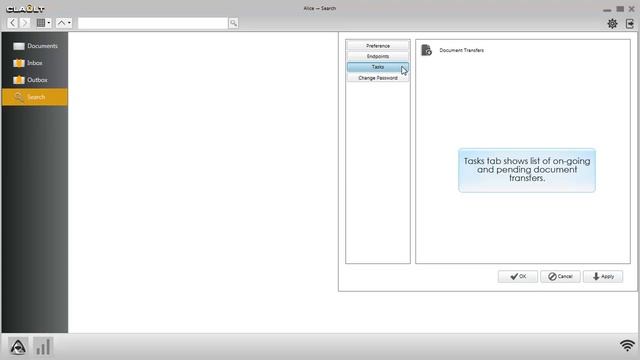
Task: Select the Search sidebar item
Action: pos(35,97)
